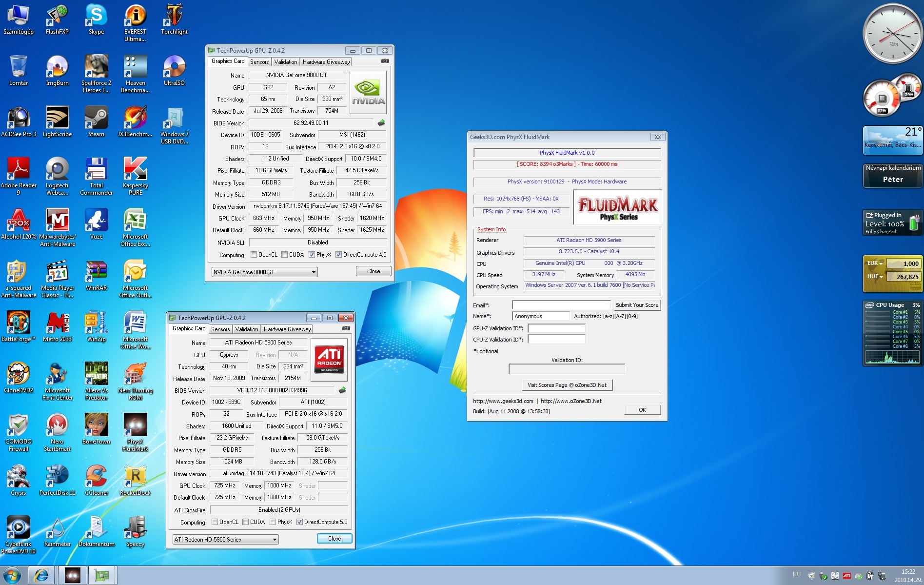The width and height of the screenshot is (924, 585).
Task: Click the NVIDIA logo in GPU-Z
Action: pos(368,92)
